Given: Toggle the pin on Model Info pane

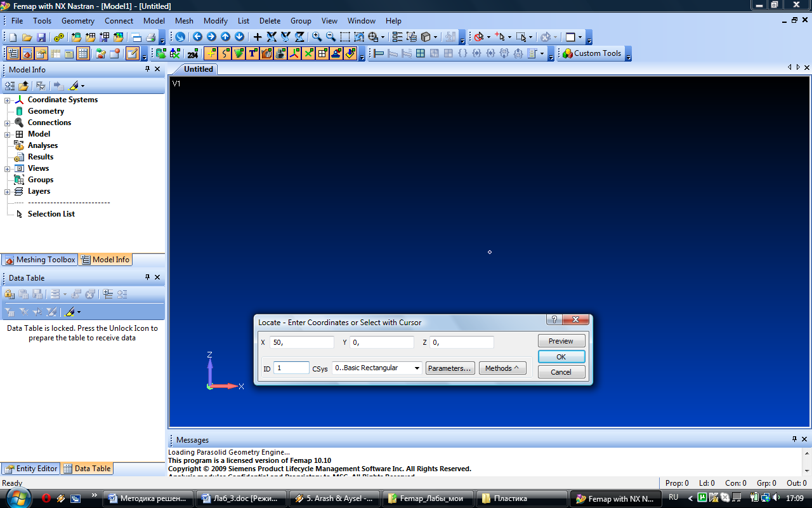Looking at the screenshot, I should [x=147, y=69].
